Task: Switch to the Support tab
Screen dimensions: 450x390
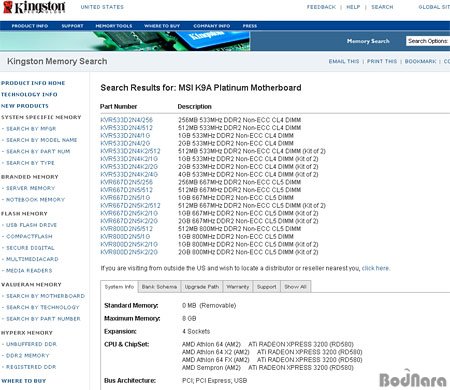Action: [266, 287]
